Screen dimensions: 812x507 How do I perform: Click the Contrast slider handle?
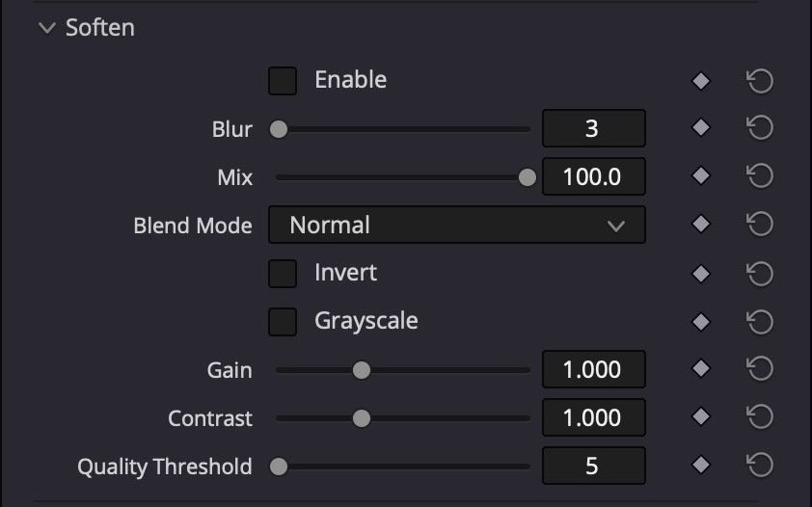(x=361, y=418)
